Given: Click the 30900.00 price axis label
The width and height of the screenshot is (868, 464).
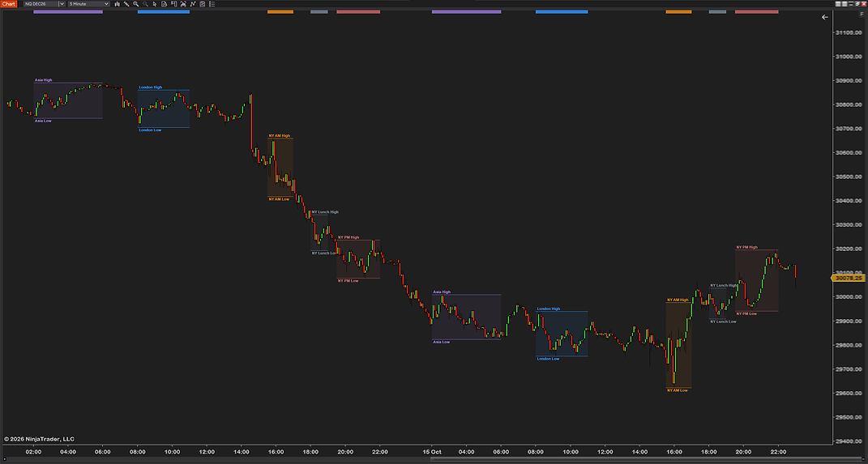Looking at the screenshot, I should 849,80.
